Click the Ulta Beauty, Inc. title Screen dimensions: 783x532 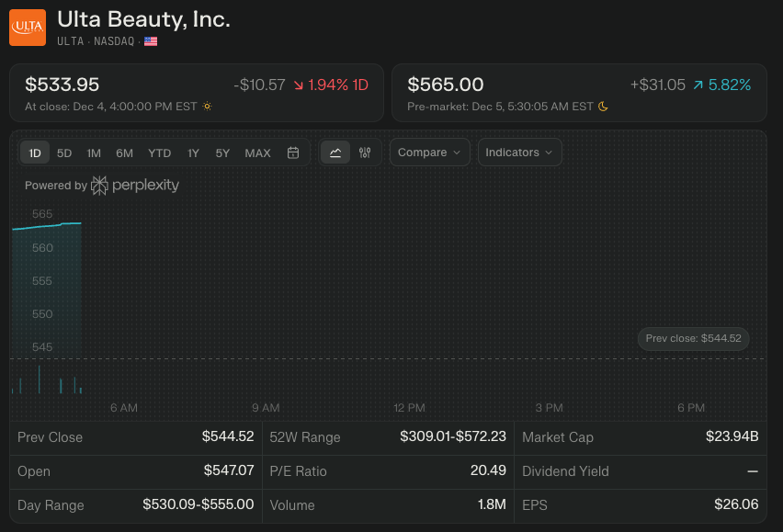[143, 20]
